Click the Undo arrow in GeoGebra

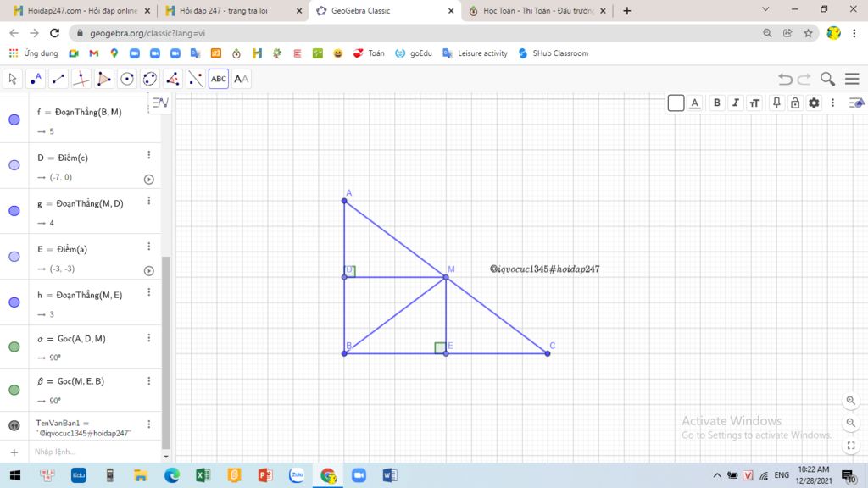click(x=784, y=79)
